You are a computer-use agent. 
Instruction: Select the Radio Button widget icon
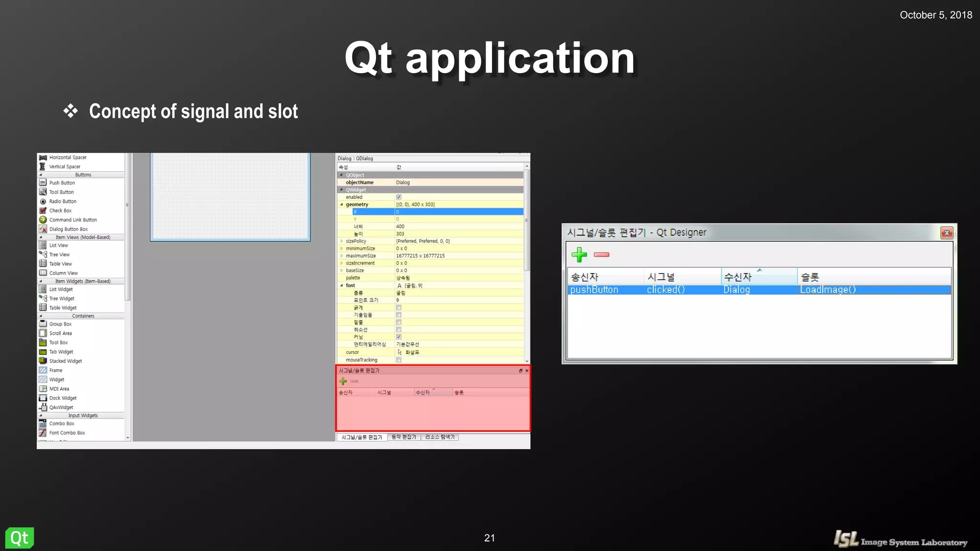tap(43, 201)
